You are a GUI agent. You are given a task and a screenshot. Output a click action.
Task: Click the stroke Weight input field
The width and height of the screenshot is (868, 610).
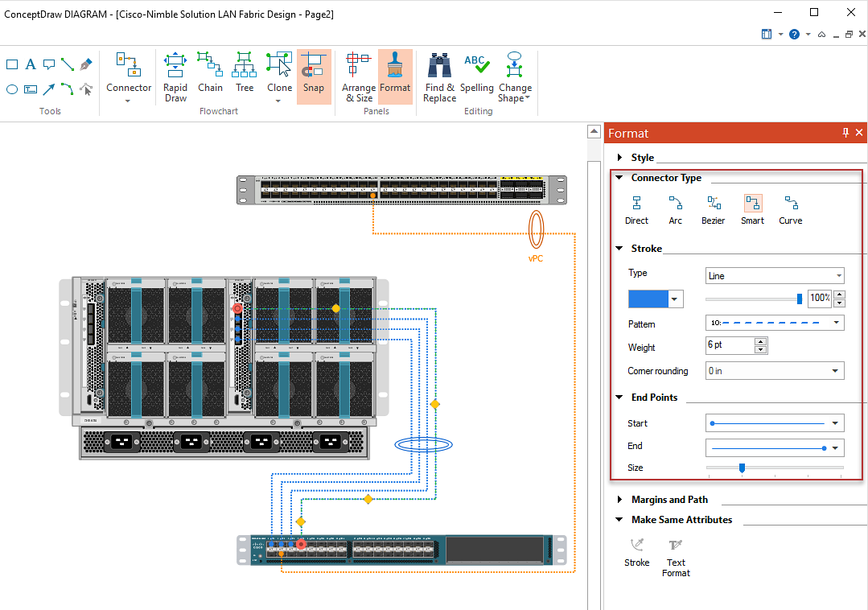(730, 344)
